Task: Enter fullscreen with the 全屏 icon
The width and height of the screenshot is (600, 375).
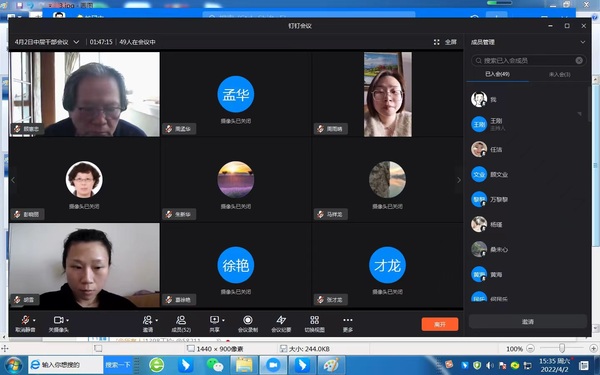Action: pos(437,42)
